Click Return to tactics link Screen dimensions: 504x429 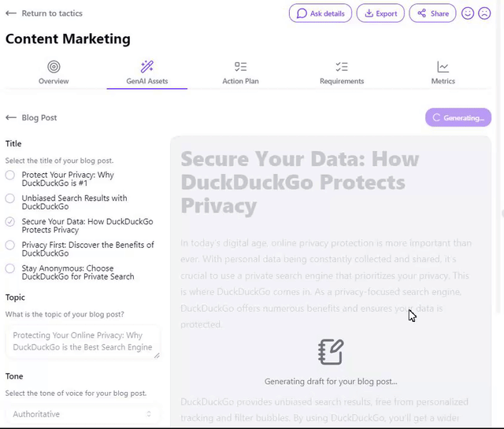click(44, 13)
